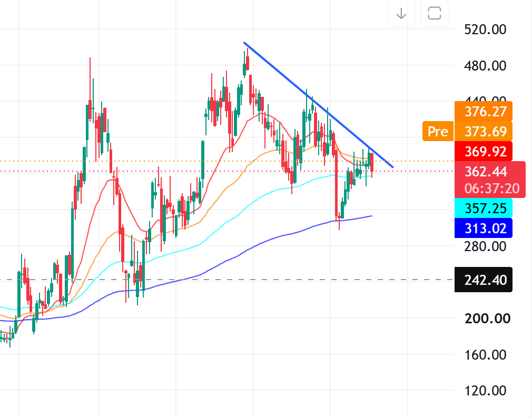Click the 160.00 price axis tick
532x417 pixels.
[x=485, y=355]
